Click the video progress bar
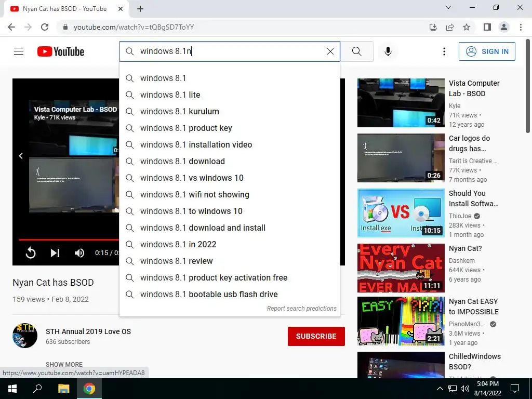Viewport: 532px width, 399px height. point(69,240)
